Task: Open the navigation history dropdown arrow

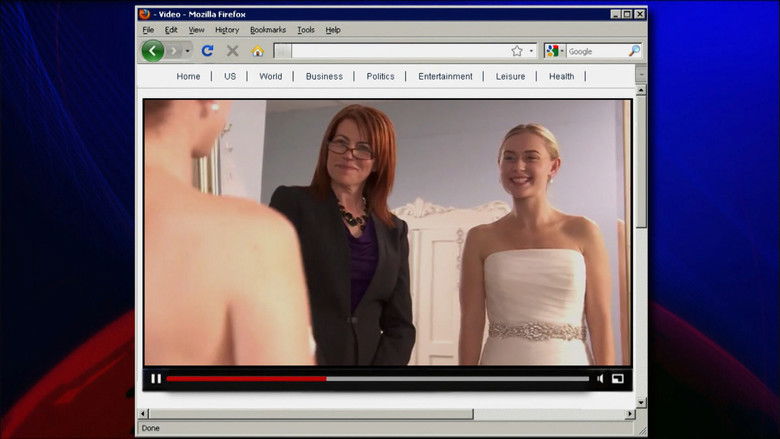Action: pyautogui.click(x=187, y=51)
